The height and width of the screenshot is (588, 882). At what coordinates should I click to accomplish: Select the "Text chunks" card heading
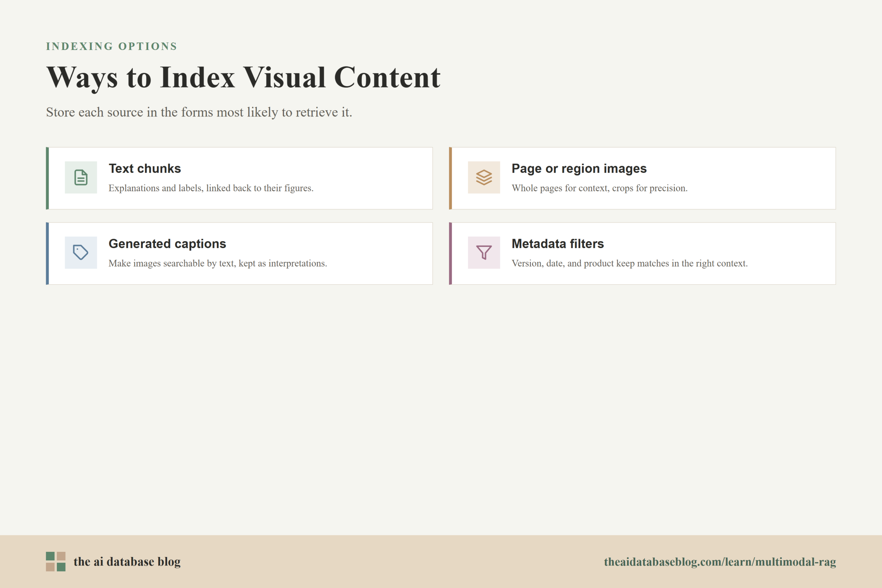click(145, 169)
